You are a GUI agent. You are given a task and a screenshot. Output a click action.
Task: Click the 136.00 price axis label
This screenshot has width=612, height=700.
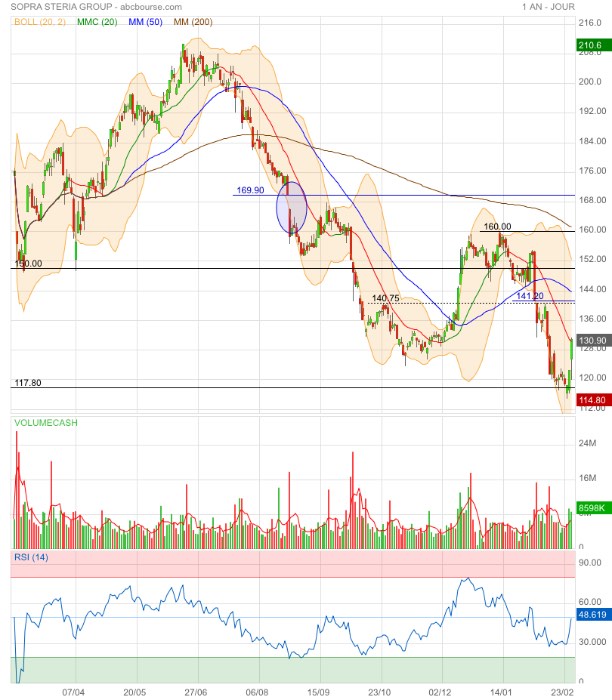click(x=592, y=319)
